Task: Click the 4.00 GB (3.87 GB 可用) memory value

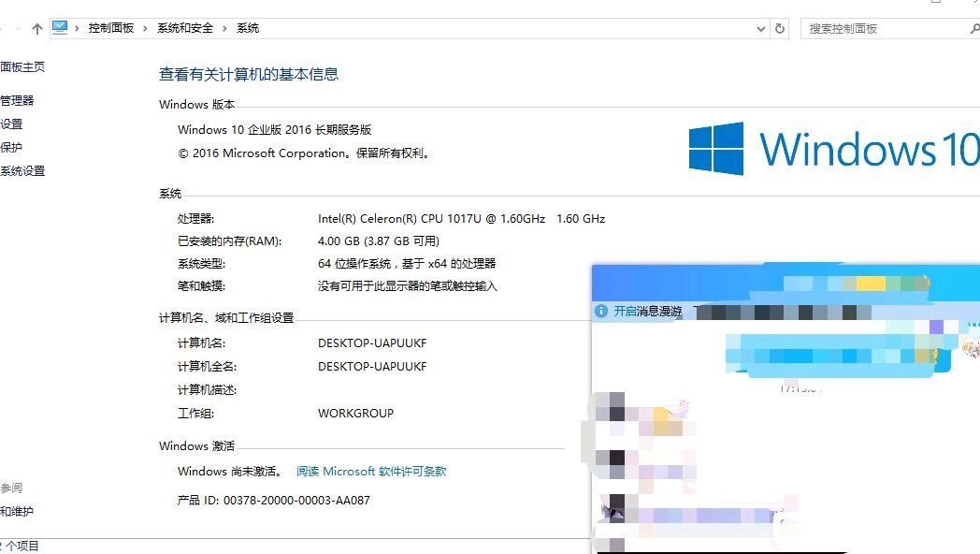Action: point(378,241)
